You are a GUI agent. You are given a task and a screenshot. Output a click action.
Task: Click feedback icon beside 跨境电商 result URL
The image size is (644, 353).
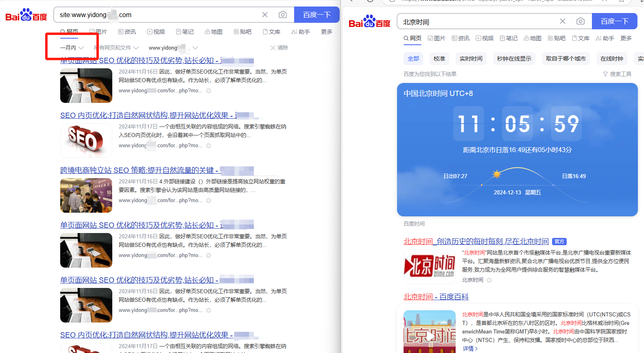tap(208, 200)
